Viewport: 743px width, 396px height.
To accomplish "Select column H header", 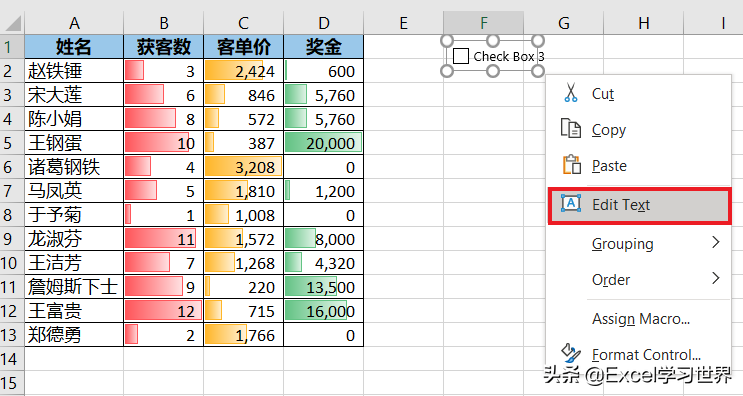I will click(x=643, y=23).
